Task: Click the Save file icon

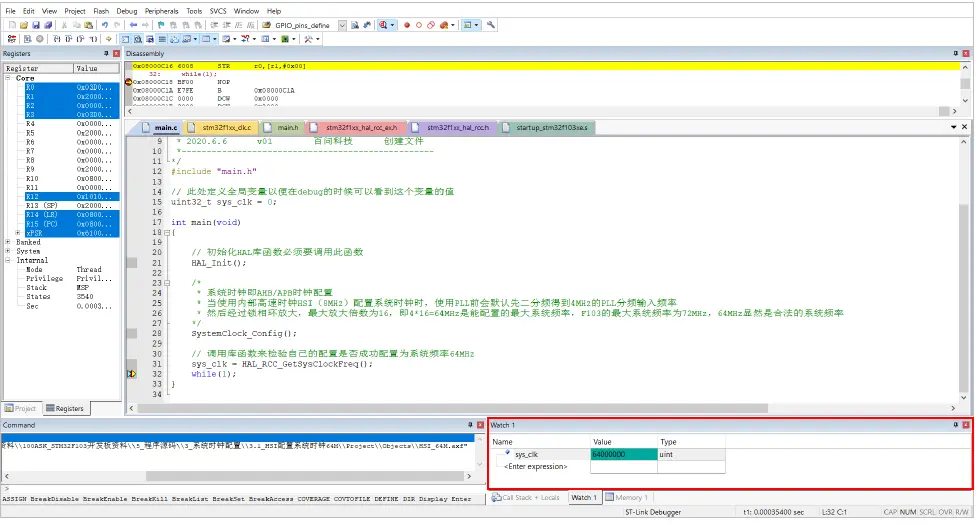Action: coord(35,24)
